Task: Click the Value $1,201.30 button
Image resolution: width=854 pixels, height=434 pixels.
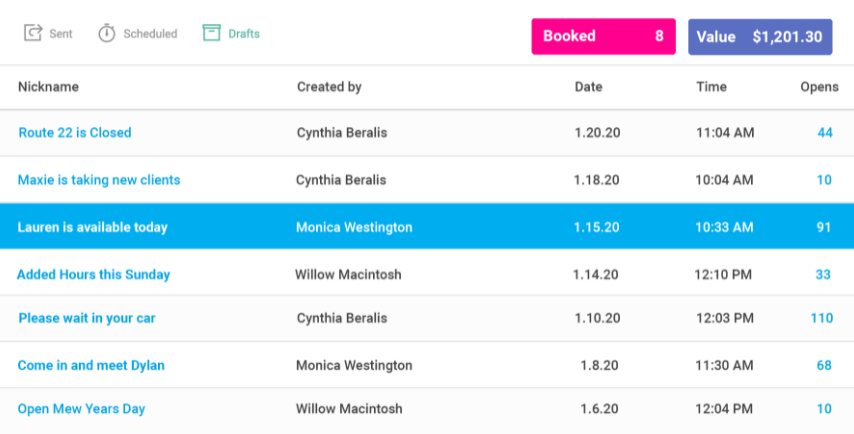Action: [x=759, y=37]
